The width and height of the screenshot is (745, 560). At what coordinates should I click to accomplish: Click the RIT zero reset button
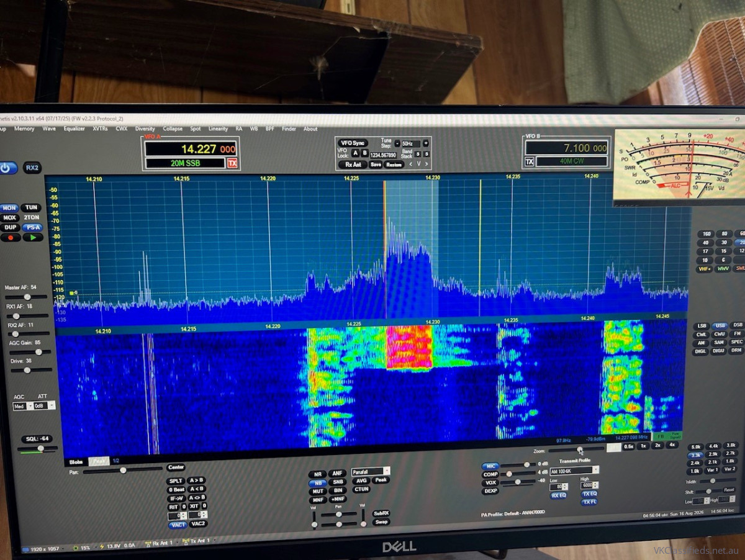coord(184,507)
